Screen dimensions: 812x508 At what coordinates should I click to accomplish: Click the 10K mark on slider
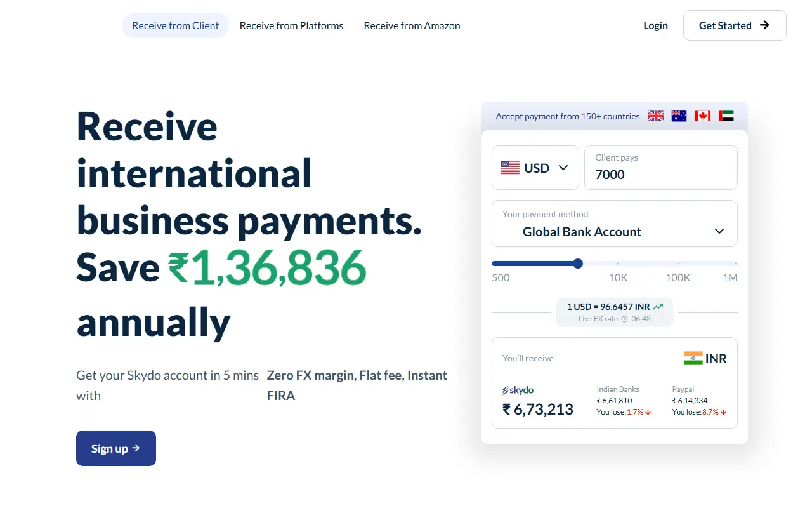618,263
